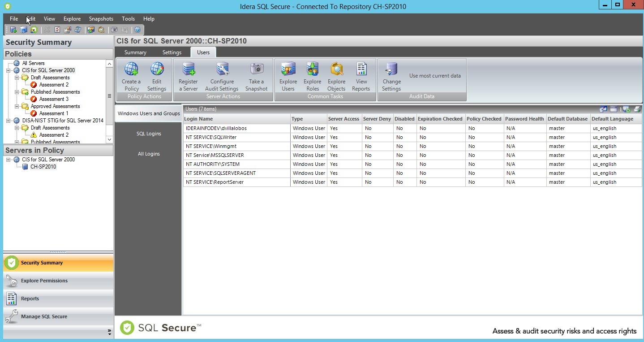Click the print icon above the grid

tap(637, 109)
